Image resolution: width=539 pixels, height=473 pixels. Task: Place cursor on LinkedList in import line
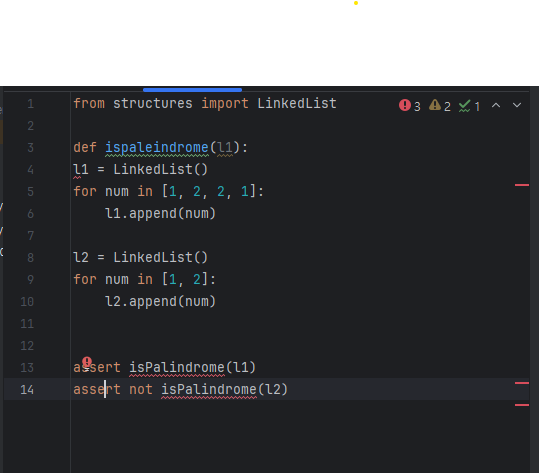(x=297, y=104)
